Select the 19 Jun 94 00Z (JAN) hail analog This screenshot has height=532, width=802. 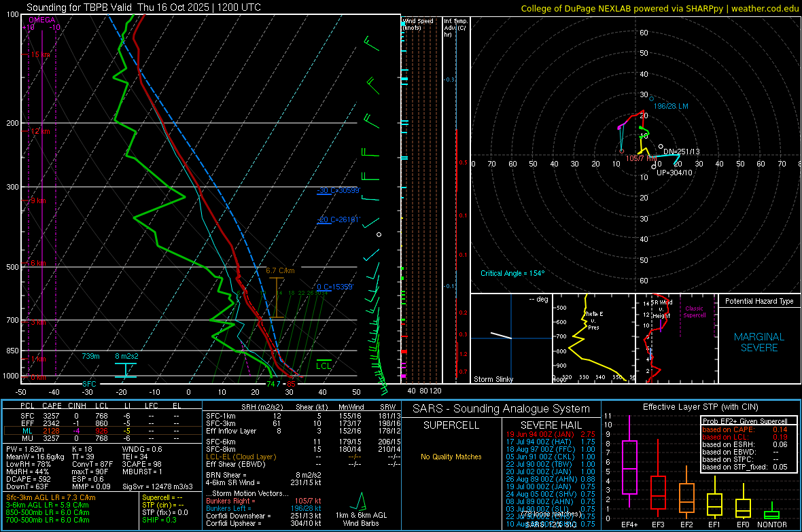point(551,434)
